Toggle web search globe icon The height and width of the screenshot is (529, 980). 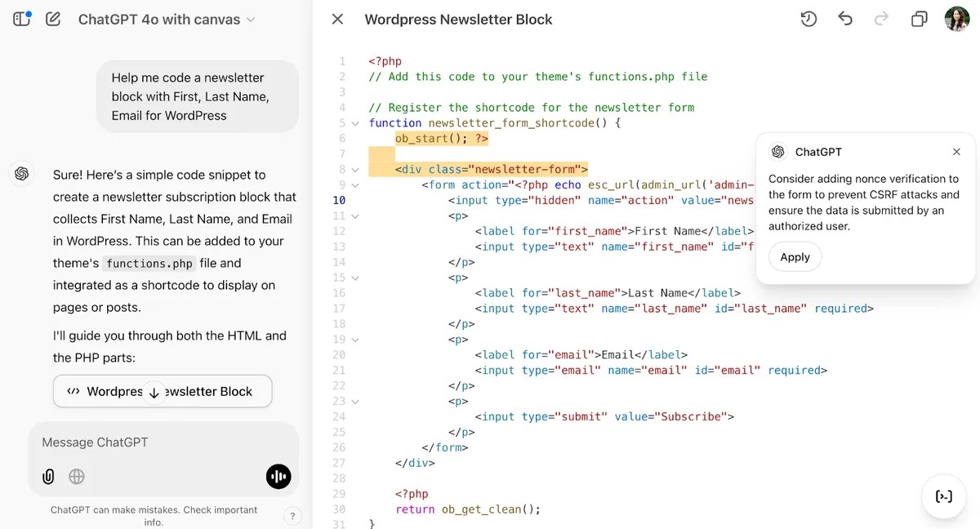(x=77, y=477)
